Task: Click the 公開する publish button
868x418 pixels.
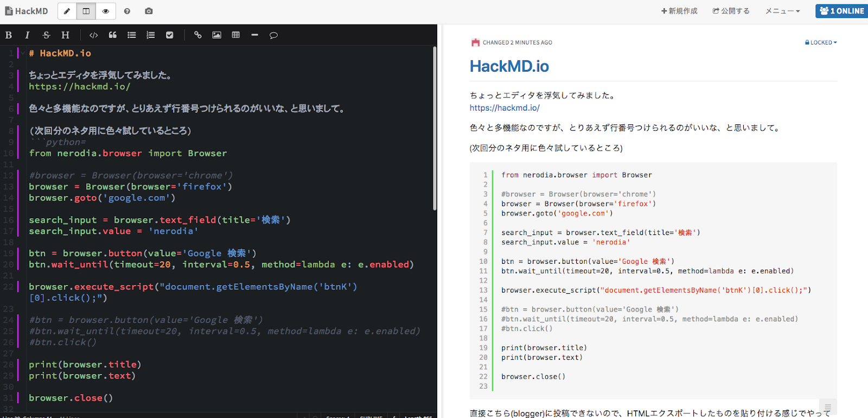Action: tap(731, 11)
